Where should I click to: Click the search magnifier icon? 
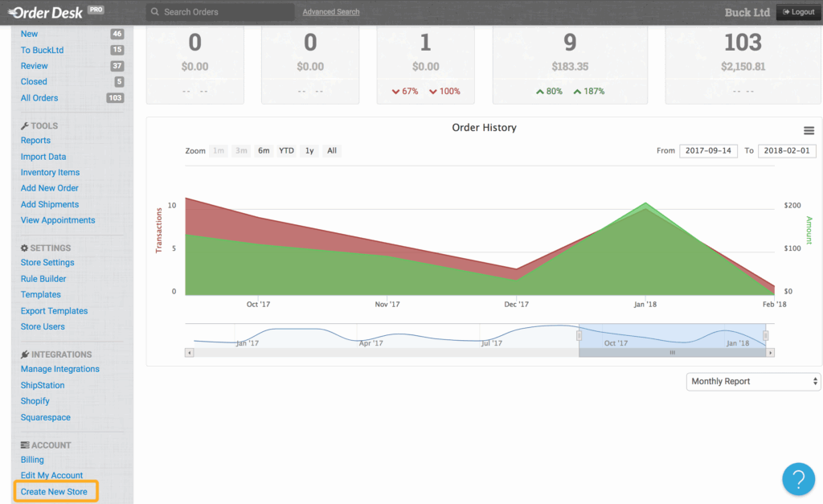point(154,12)
